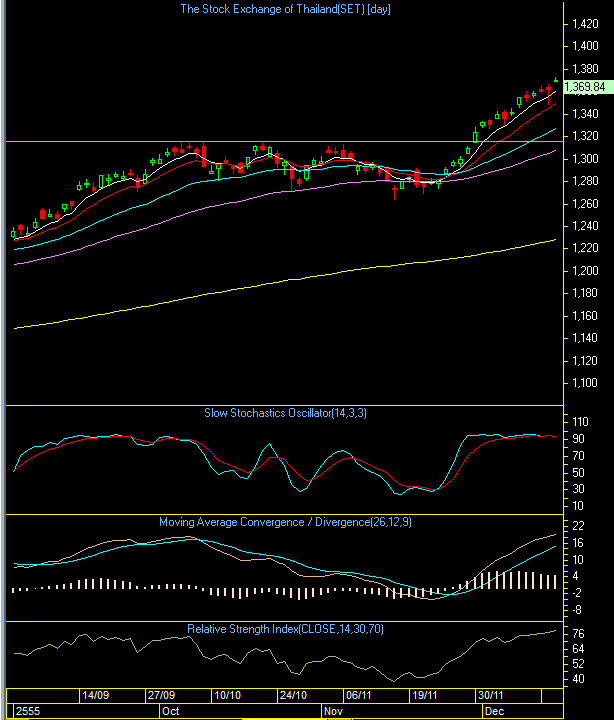Click the 1,100 price axis label
Image resolution: width=614 pixels, height=720 pixels.
584,384
